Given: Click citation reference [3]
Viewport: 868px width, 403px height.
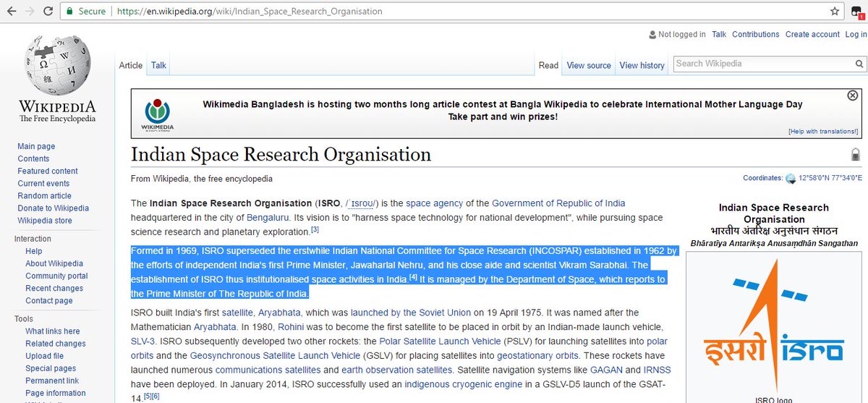Looking at the screenshot, I should coord(315,230).
